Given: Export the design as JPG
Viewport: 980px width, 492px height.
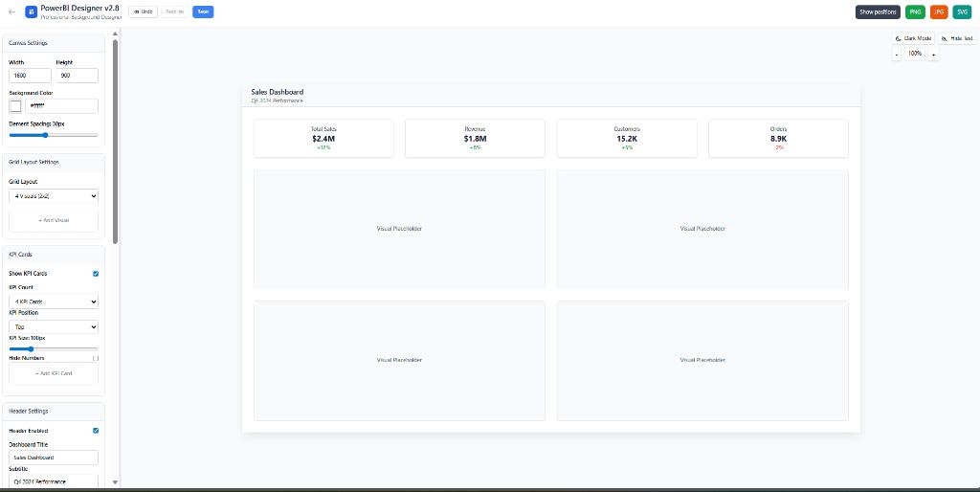Looking at the screenshot, I should 939,11.
